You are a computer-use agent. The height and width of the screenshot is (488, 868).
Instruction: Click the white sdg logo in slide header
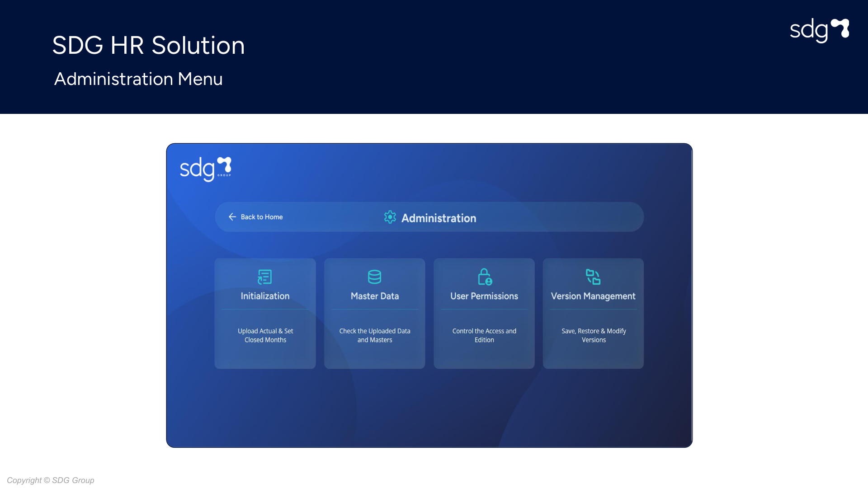coord(819,30)
